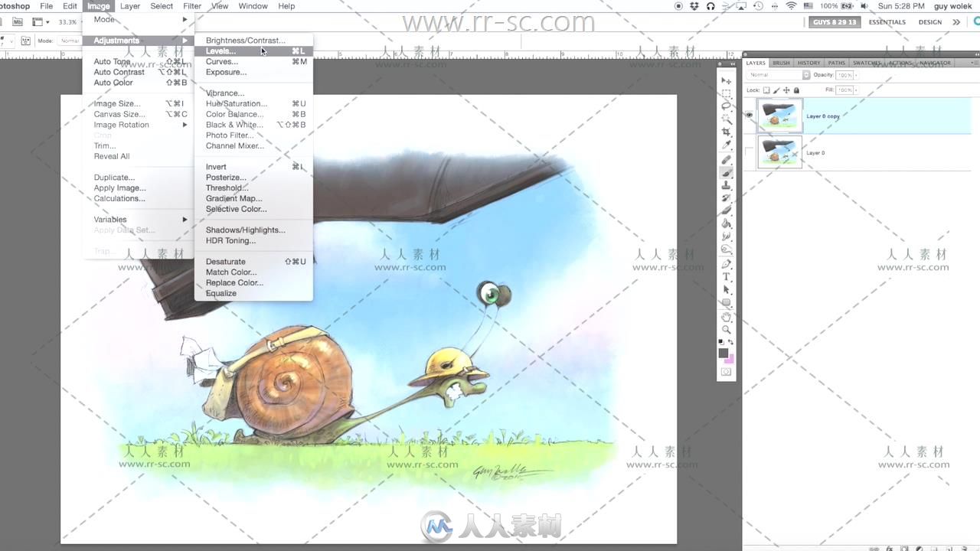Select the Path Selection tool
The height and width of the screenshot is (551, 980).
point(727,290)
